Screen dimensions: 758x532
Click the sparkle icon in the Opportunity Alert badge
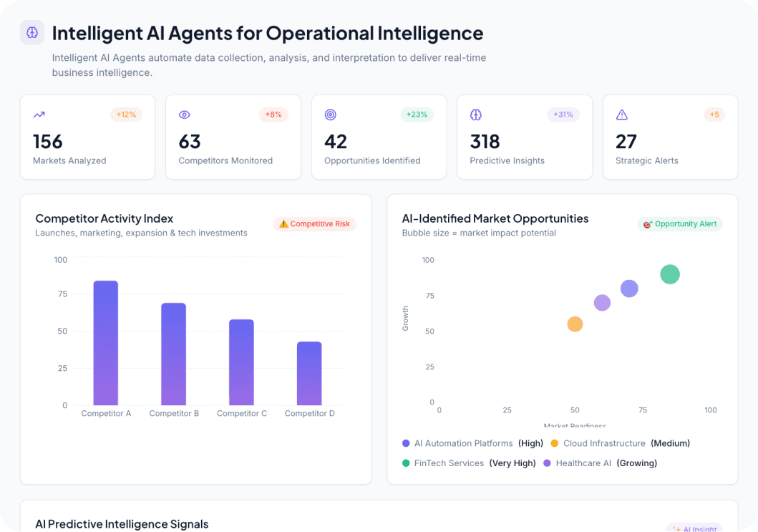pos(648,223)
